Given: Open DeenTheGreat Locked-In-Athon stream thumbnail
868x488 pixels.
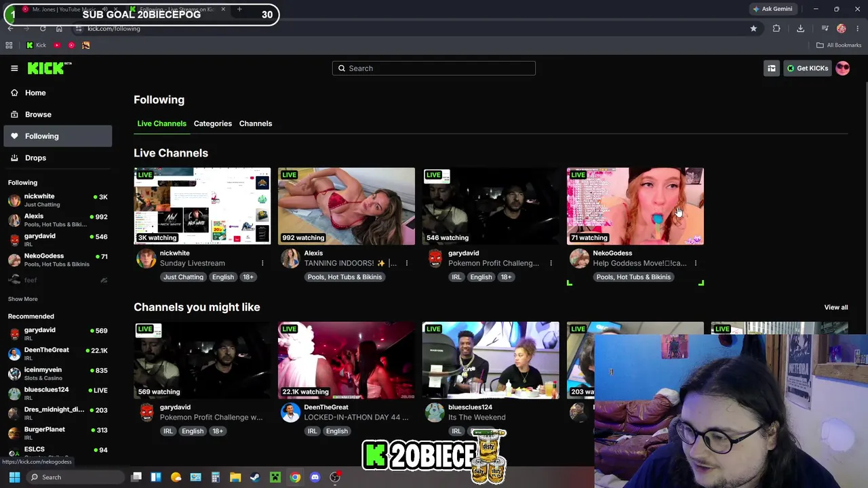Looking at the screenshot, I should point(347,360).
